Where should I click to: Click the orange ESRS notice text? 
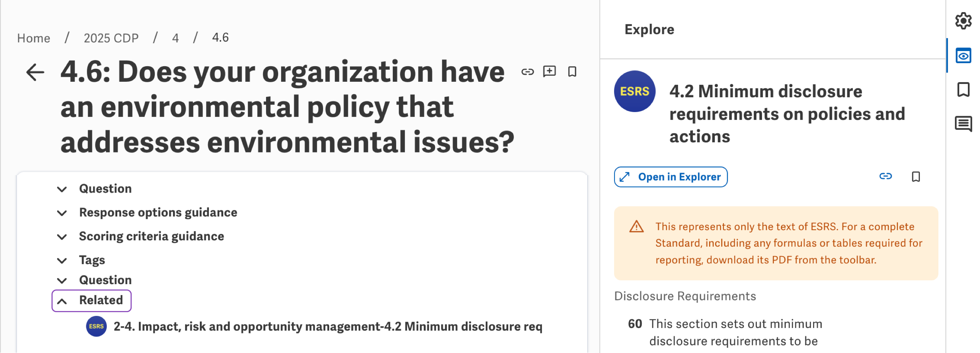(788, 243)
